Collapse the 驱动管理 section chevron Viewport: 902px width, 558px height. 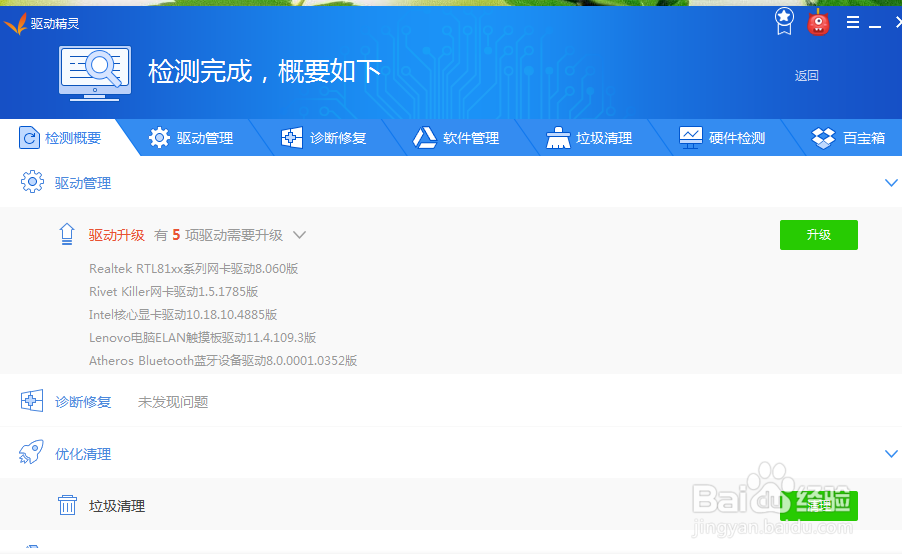click(x=890, y=183)
